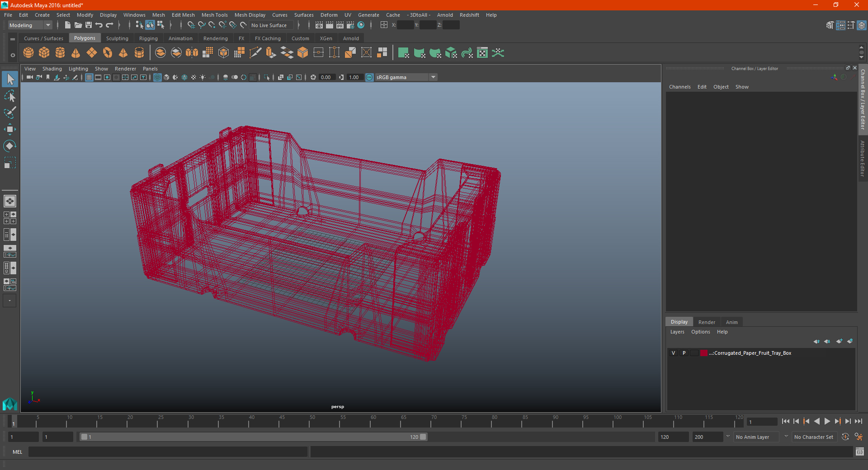The width and height of the screenshot is (868, 470).
Task: Select single perspective view layout
Action: point(10,201)
